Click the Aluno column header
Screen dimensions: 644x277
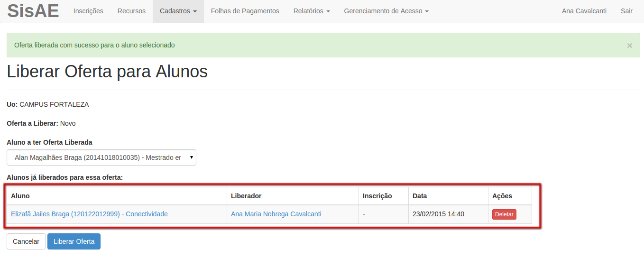pos(117,196)
